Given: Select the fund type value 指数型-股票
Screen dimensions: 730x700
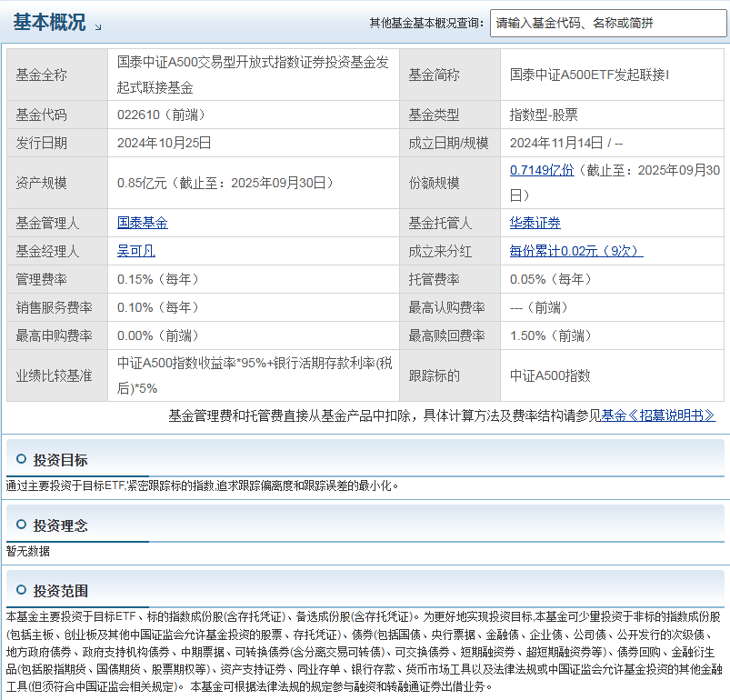Looking at the screenshot, I should pos(544,115).
